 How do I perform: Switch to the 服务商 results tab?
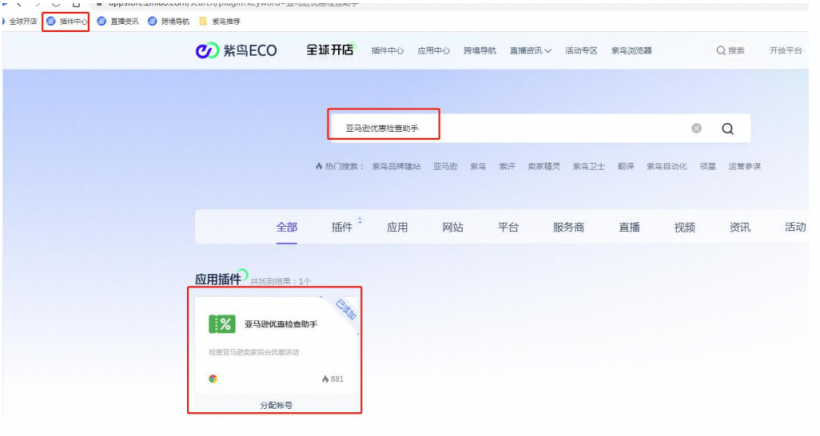pyautogui.click(x=568, y=227)
